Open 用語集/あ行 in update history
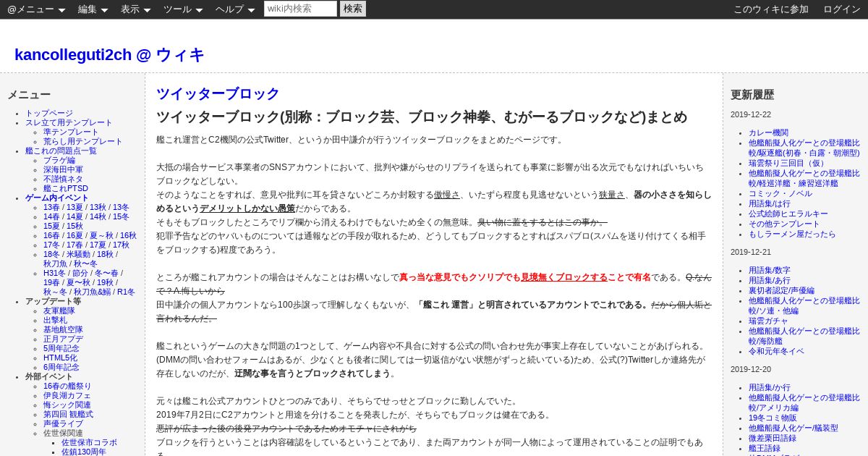868x456 pixels. tap(770, 281)
